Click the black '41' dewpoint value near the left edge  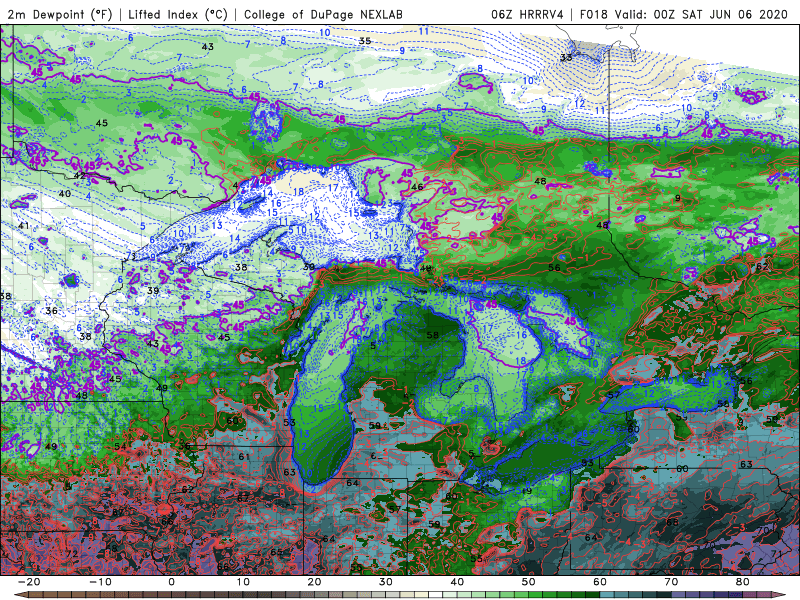point(24,226)
